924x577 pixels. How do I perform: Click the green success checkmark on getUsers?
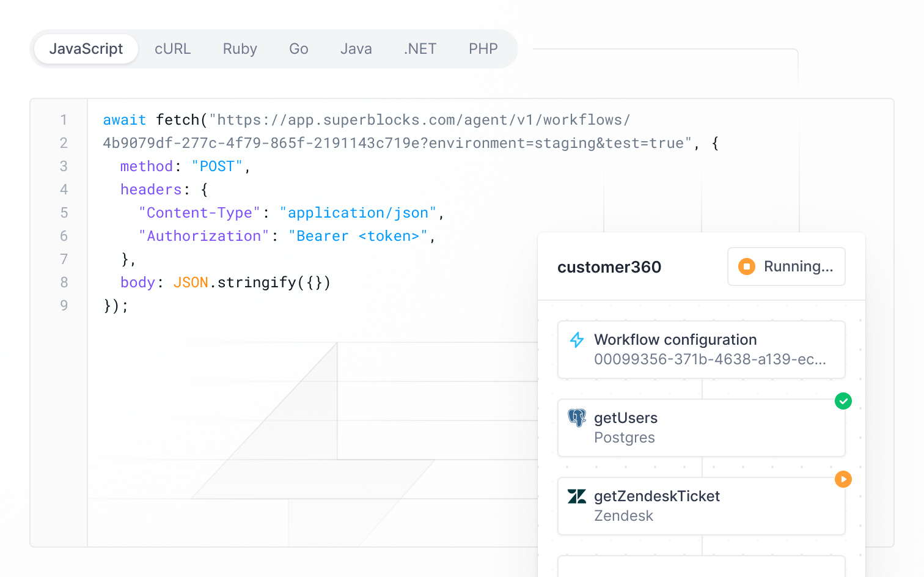point(843,401)
